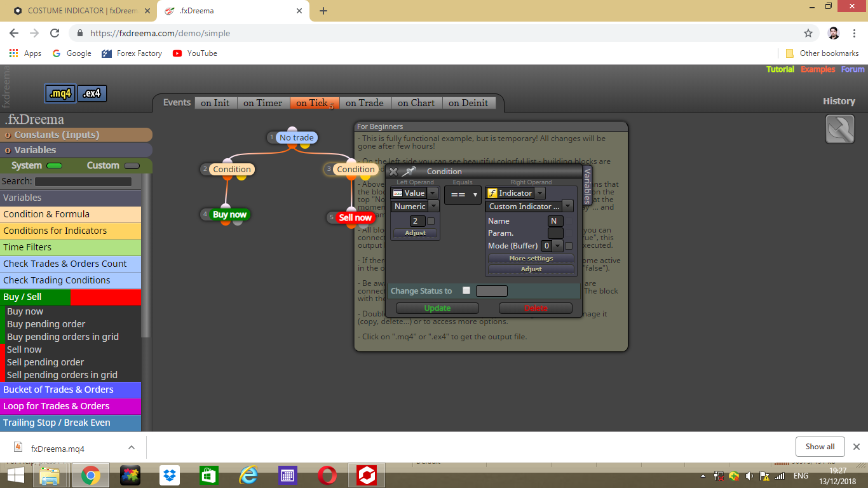This screenshot has width=868, height=488.
Task: Expand the Time Filters category
Action: click(71, 247)
